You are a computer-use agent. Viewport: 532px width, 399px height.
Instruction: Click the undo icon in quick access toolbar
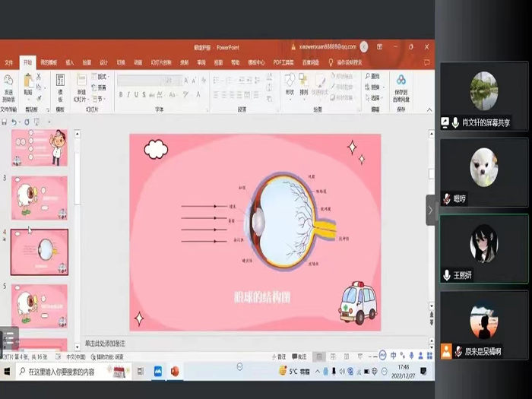tap(16, 122)
